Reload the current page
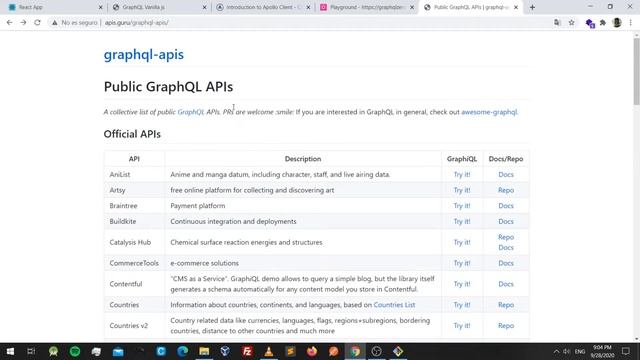Screen dimensions: 640x360 point(37,23)
